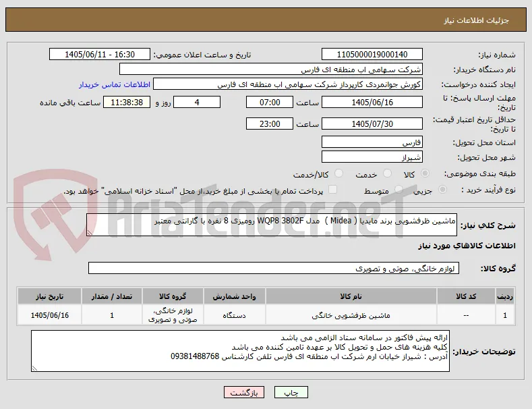Click the product group cell لوازم خانگی، صوتی و تصویری
Screen dimensions: 532x409
pyautogui.click(x=173, y=315)
